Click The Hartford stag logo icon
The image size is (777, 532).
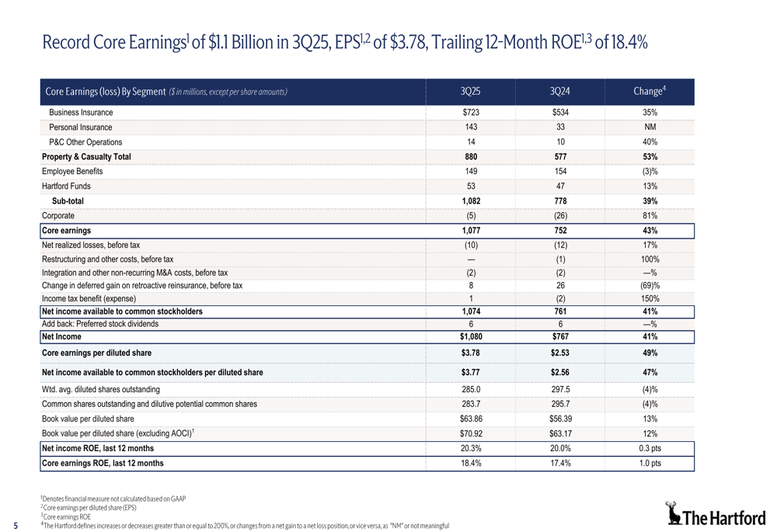674,513
